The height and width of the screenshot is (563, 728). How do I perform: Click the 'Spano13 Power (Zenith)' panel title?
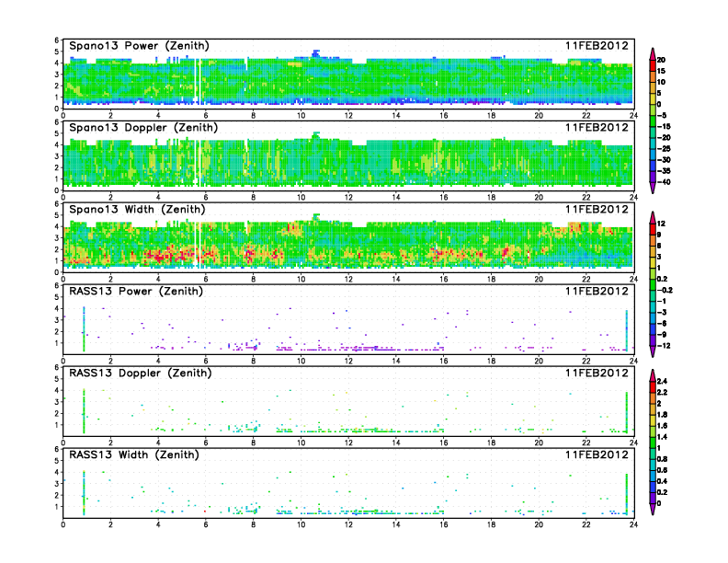click(x=140, y=46)
